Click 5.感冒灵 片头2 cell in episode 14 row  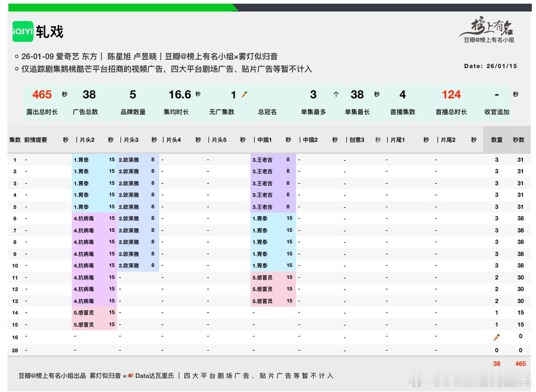(x=84, y=313)
